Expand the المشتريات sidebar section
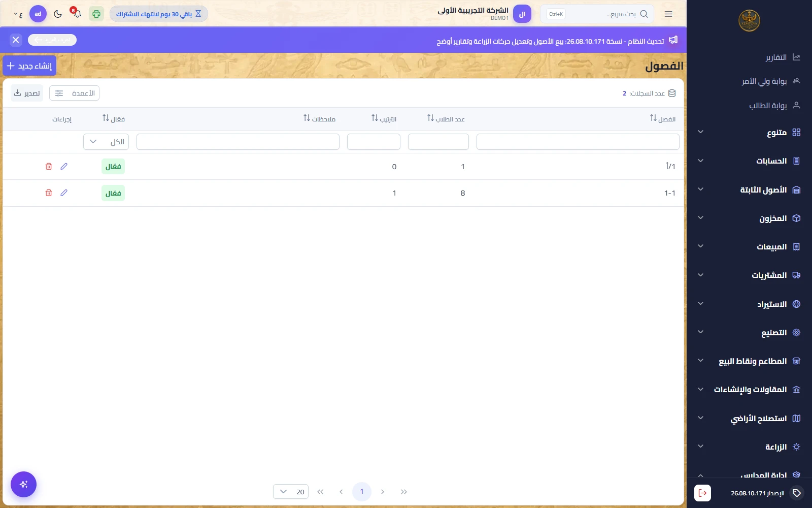This screenshot has width=812, height=508. [x=749, y=275]
